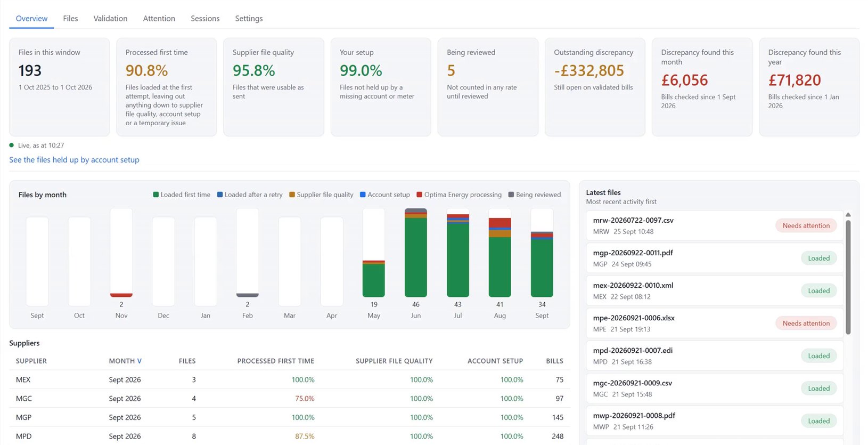This screenshot has height=445, width=868.
Task: Click the 'Loaded after a retry' legend swatch
Action: coord(220,195)
